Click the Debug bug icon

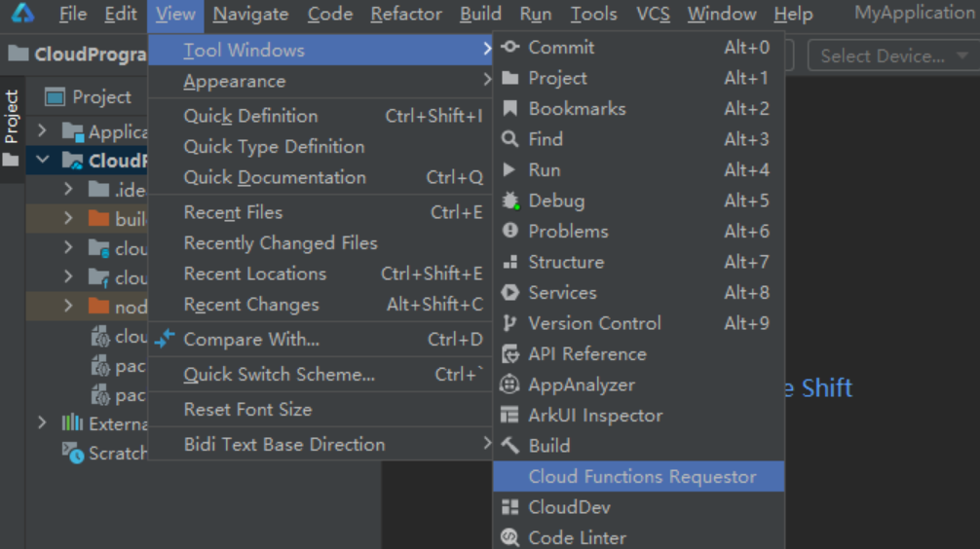pos(509,201)
